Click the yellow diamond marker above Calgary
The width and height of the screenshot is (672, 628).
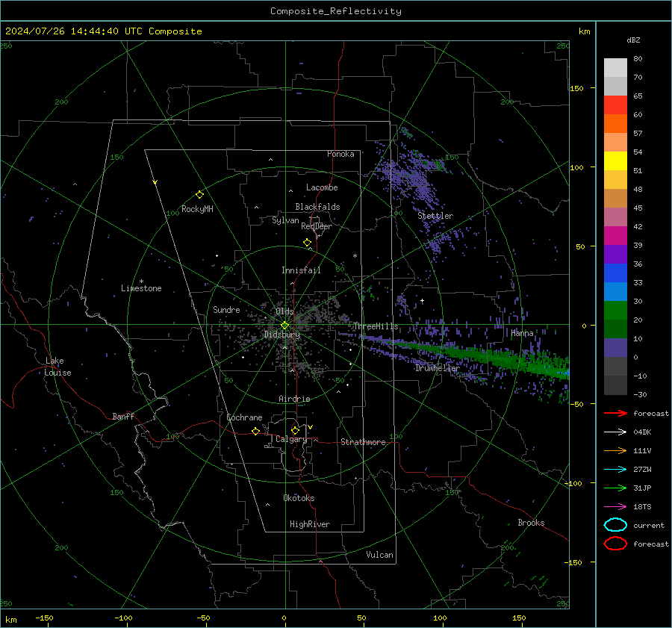tap(295, 430)
